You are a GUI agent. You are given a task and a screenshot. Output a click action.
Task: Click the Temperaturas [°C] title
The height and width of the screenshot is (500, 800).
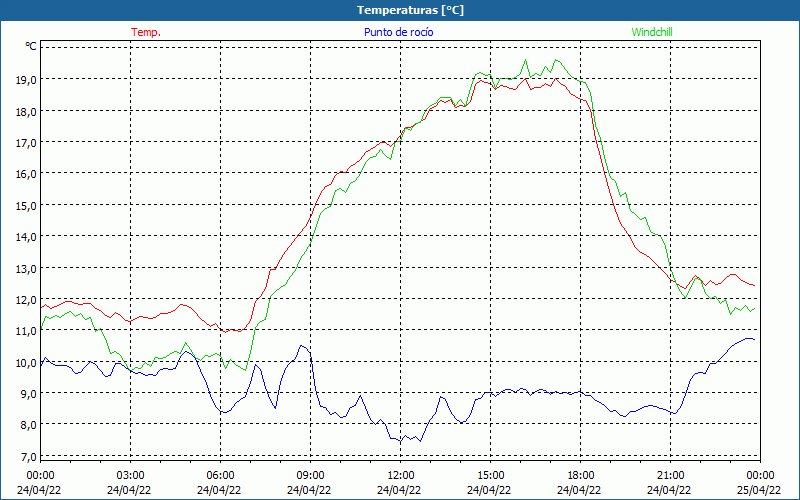click(410, 10)
